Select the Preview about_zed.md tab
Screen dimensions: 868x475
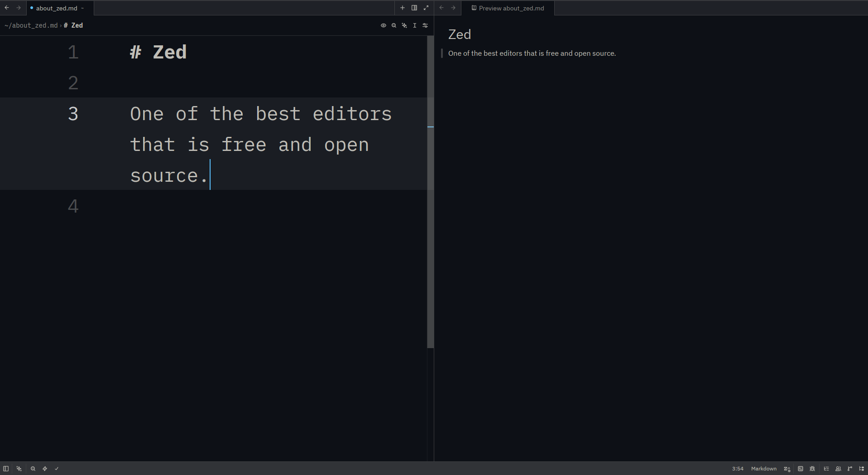pyautogui.click(x=508, y=8)
